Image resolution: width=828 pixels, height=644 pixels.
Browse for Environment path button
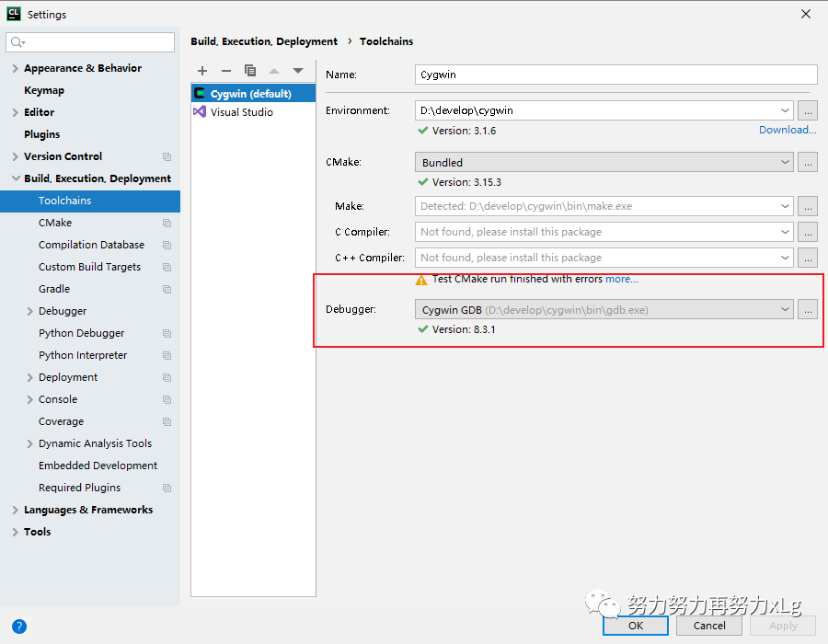[x=808, y=110]
